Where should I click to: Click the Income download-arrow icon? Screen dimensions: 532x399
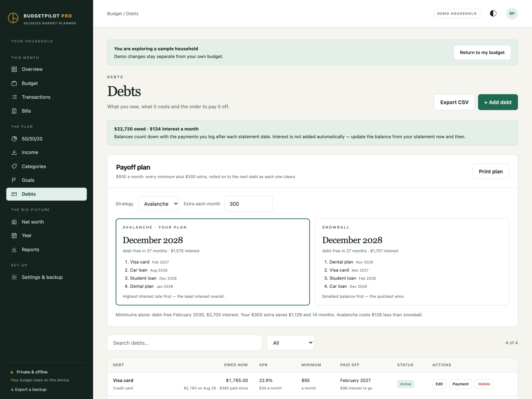click(x=14, y=152)
